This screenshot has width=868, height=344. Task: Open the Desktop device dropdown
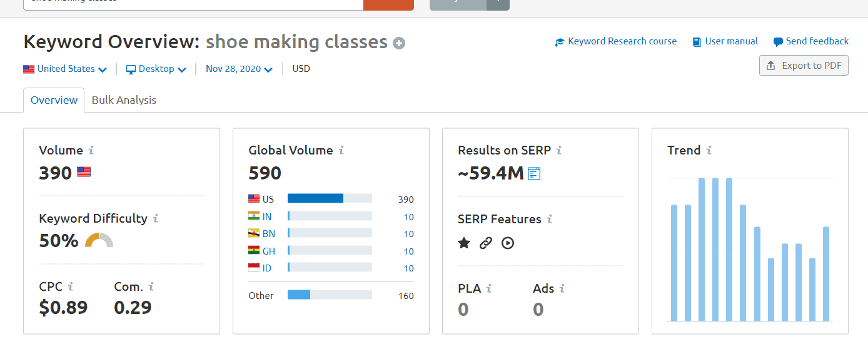click(x=156, y=69)
